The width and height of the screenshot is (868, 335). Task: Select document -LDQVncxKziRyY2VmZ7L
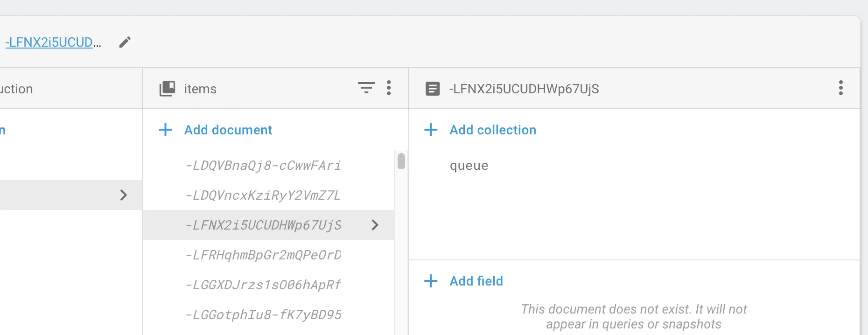pos(263,195)
